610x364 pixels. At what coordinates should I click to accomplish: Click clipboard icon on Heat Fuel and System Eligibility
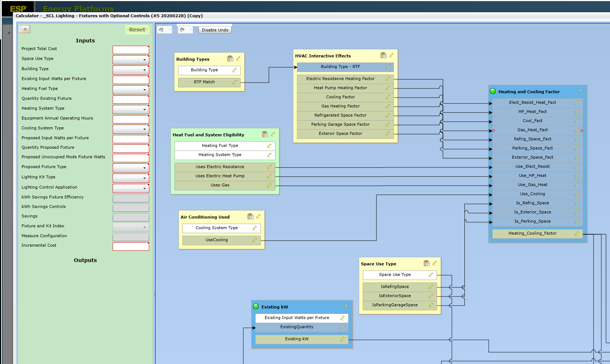click(x=265, y=134)
